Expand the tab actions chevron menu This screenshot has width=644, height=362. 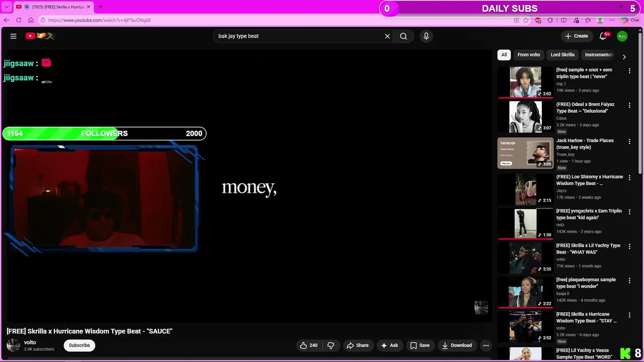tap(7, 7)
